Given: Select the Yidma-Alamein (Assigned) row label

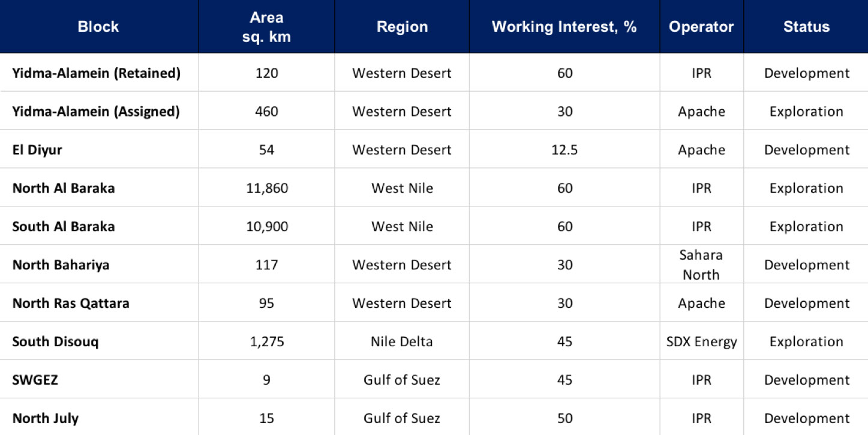Looking at the screenshot, I should pos(96,112).
